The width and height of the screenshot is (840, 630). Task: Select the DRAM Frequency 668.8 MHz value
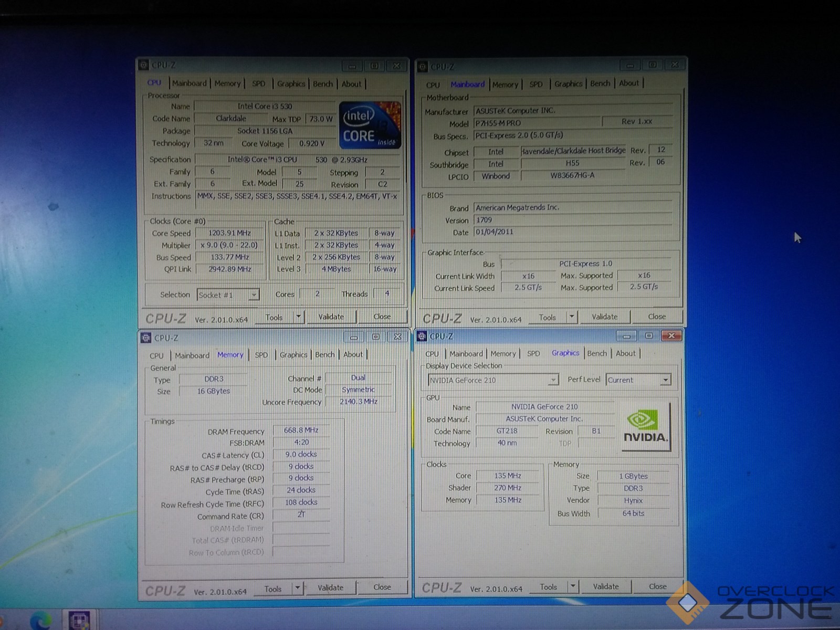pos(301,430)
